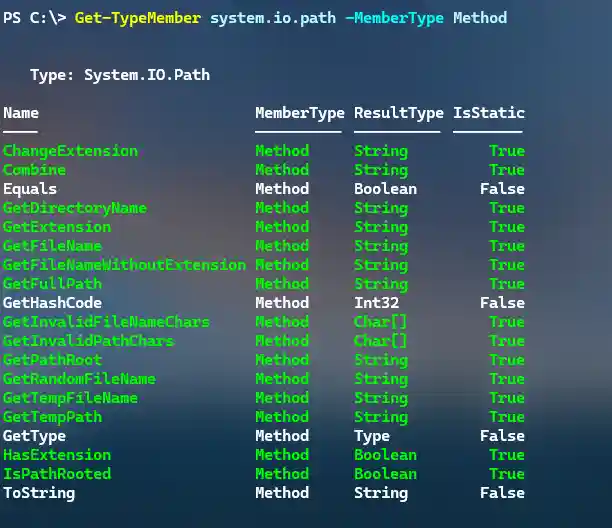Click the ResultType column header

click(399, 113)
